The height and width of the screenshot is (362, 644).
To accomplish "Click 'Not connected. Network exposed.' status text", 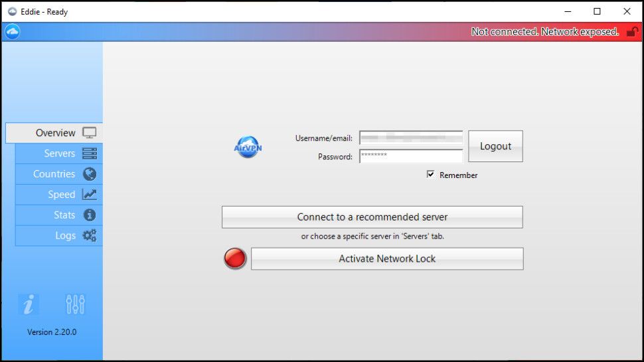I will tap(544, 32).
